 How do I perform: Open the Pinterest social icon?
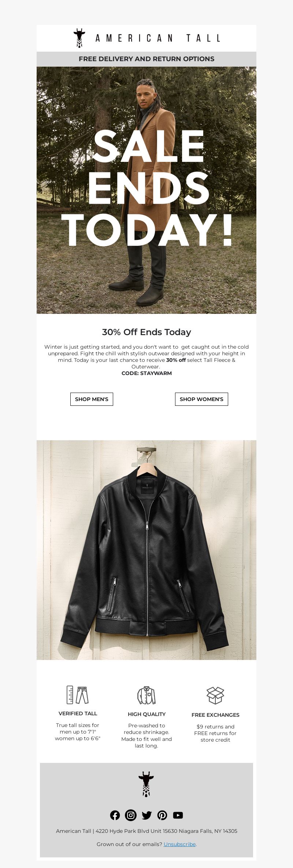pos(162,815)
